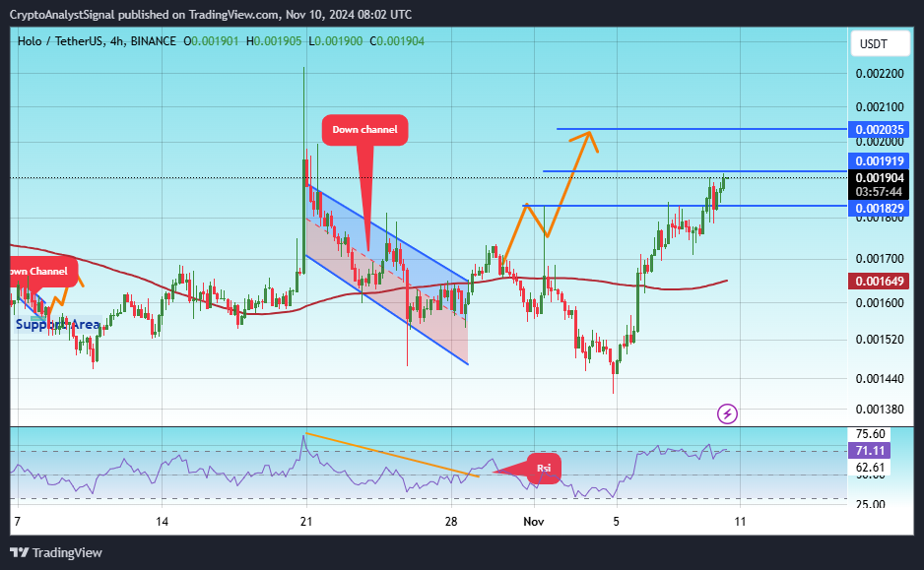Click the 0.001440 price axis label
The height and width of the screenshot is (570, 924).
click(880, 379)
